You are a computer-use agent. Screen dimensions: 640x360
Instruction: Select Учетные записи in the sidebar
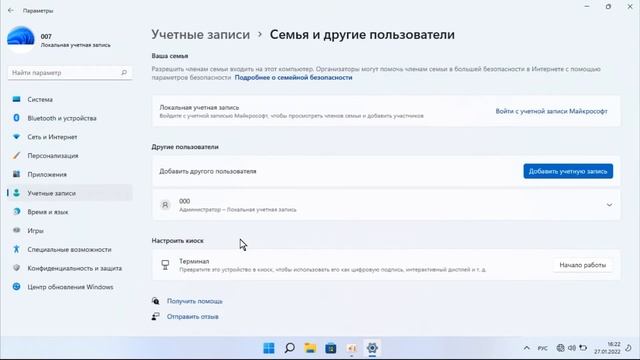70,193
